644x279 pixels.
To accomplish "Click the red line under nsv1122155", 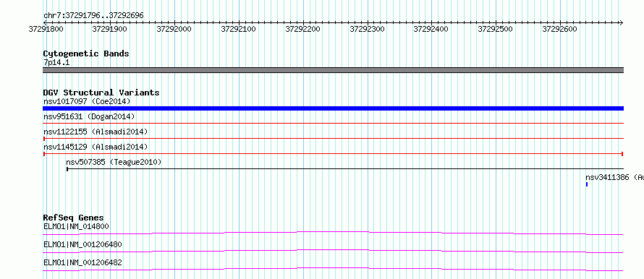I will 334,138.
